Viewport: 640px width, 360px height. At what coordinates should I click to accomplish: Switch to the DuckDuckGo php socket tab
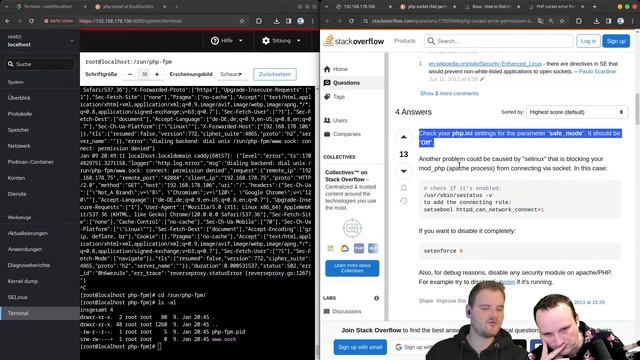[129, 7]
